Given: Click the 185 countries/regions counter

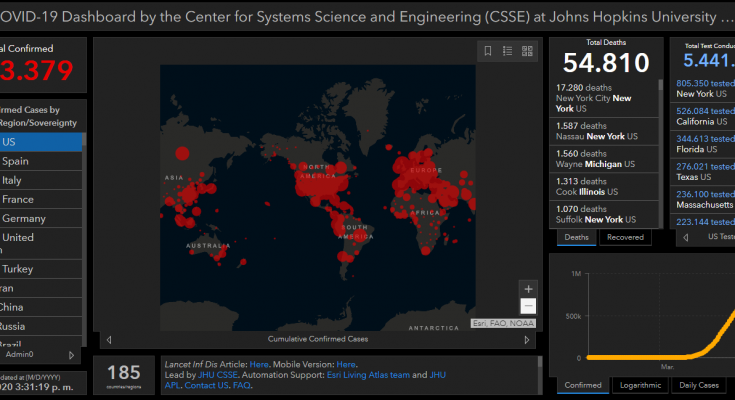Looking at the screenshot, I should [x=124, y=376].
